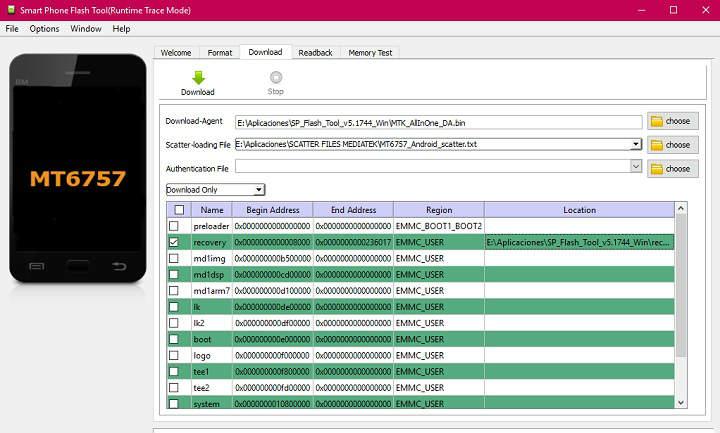Viewport: 720px width, 433px height.
Task: Uncheck the recovery partition checkbox
Action: pyautogui.click(x=174, y=242)
